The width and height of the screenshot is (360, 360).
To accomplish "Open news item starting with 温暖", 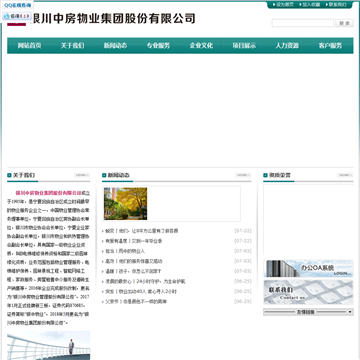I will pos(133,271).
